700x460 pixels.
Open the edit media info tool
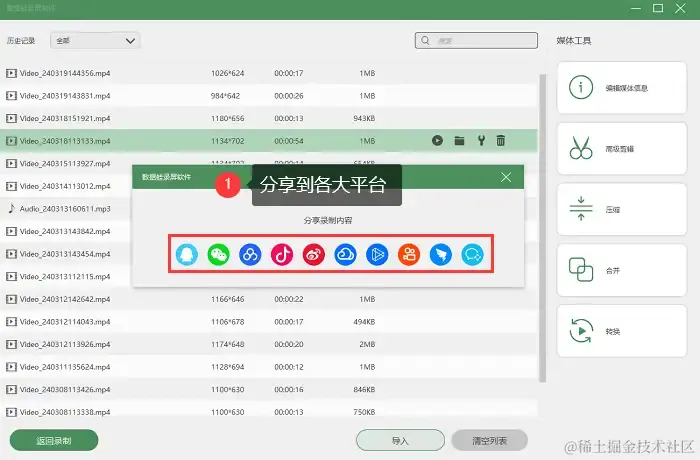point(621,88)
